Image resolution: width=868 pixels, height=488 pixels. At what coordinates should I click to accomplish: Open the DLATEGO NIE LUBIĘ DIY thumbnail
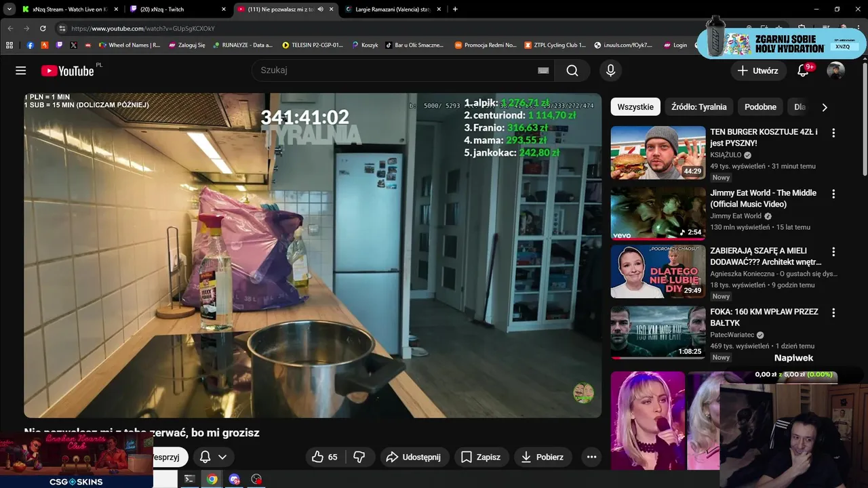(x=658, y=272)
